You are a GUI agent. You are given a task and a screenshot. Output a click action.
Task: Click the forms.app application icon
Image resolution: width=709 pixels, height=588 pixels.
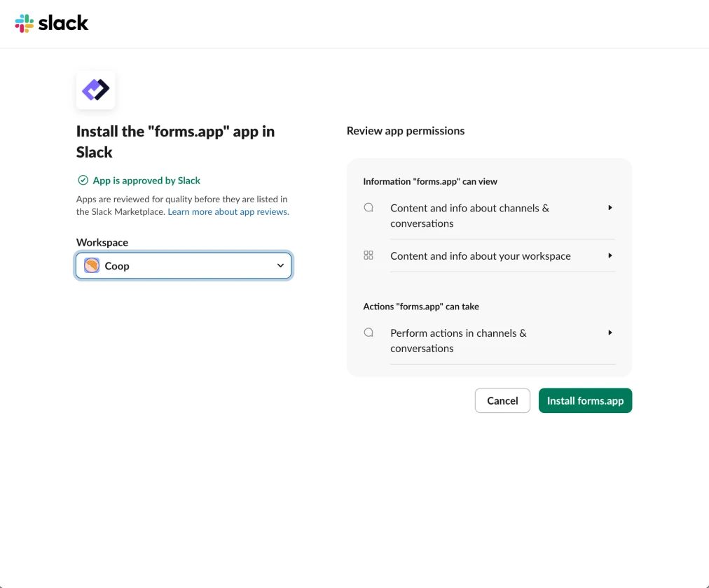[95, 90]
